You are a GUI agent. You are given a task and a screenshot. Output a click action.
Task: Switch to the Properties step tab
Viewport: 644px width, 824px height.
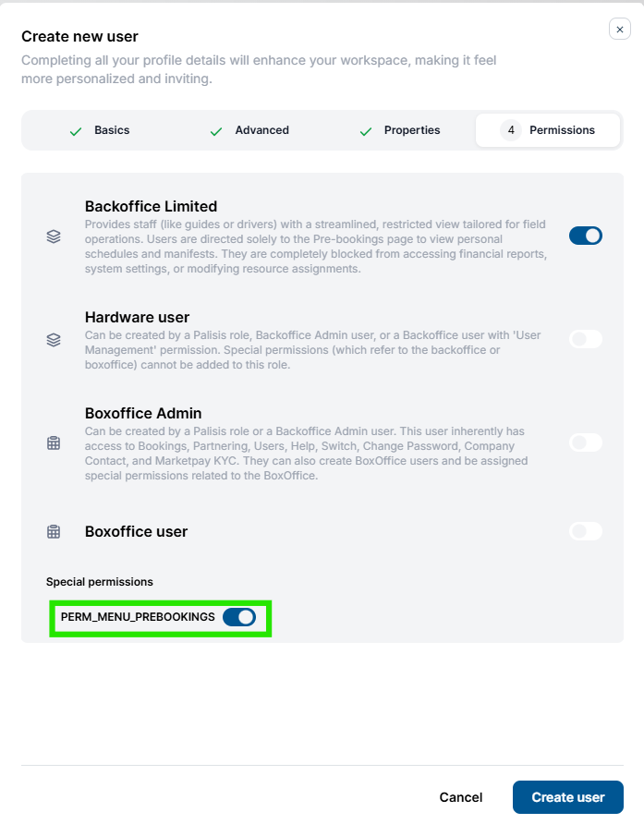point(400,130)
